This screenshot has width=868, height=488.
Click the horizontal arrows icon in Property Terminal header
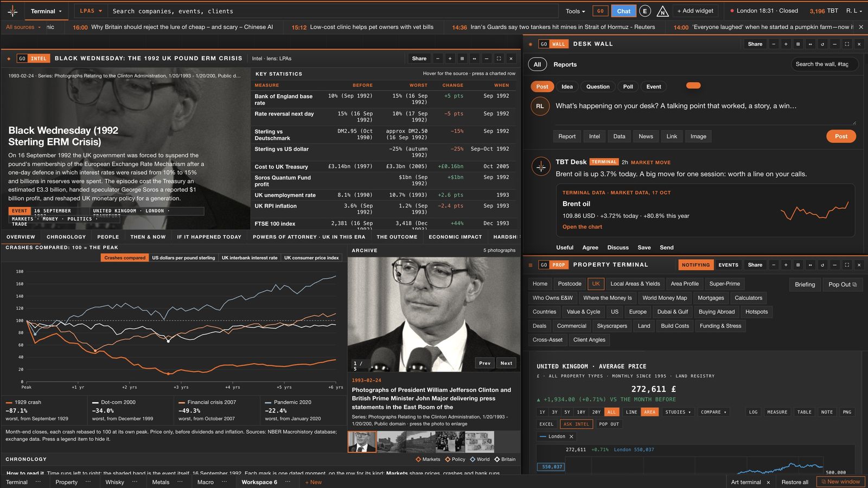click(x=810, y=265)
